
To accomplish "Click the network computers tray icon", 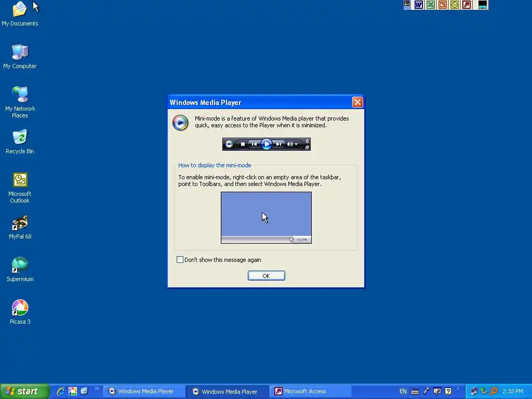I will coord(474,391).
